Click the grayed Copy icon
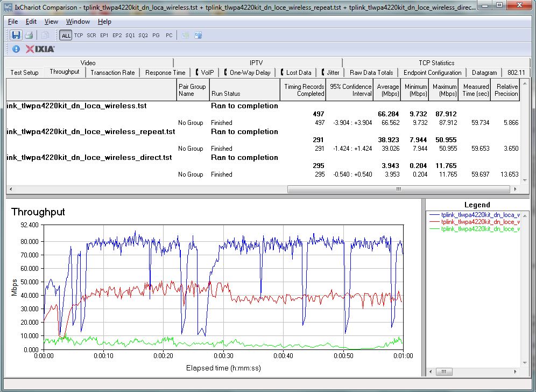The image size is (536, 392). [x=45, y=35]
